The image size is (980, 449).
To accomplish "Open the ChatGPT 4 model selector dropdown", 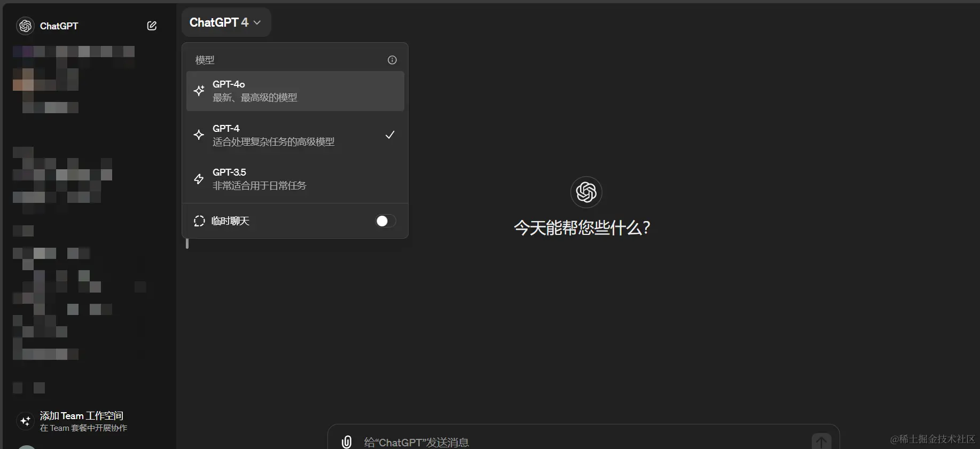I will [226, 22].
